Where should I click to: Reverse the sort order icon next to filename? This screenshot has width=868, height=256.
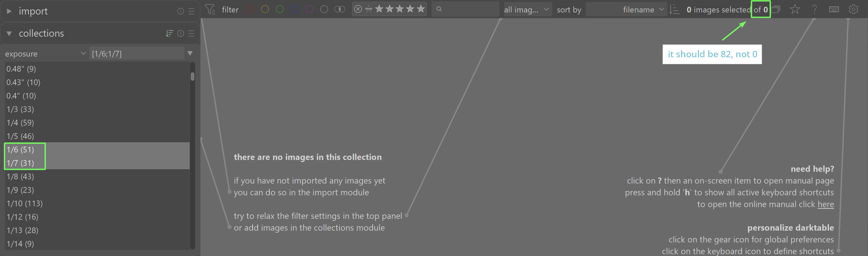coord(674,9)
